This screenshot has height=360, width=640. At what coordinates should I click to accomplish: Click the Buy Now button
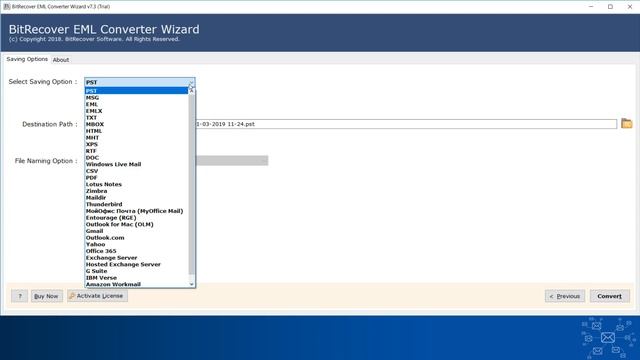click(47, 296)
